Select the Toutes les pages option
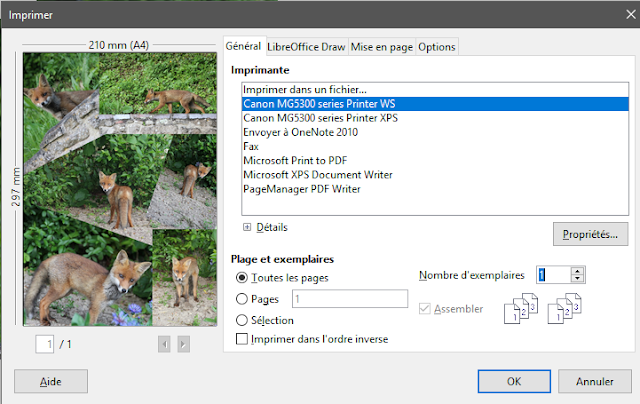Viewport: 640px width, 404px height. tap(242, 277)
